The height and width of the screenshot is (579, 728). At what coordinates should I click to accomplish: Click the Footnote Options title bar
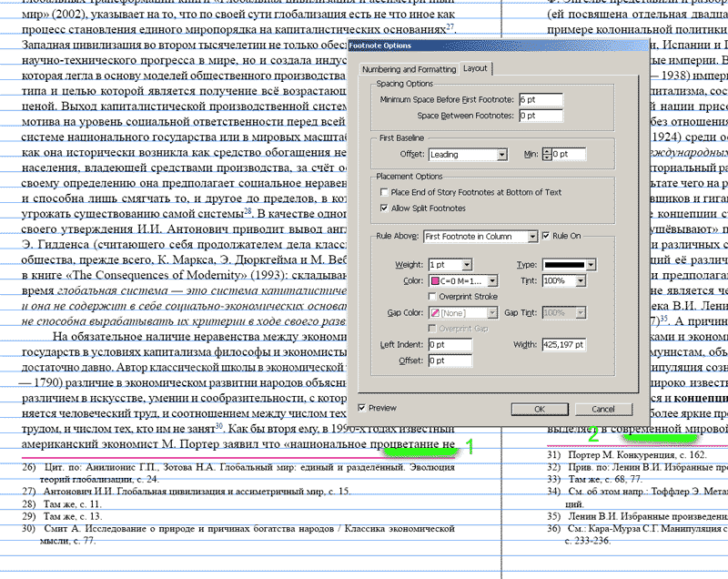coord(498,46)
